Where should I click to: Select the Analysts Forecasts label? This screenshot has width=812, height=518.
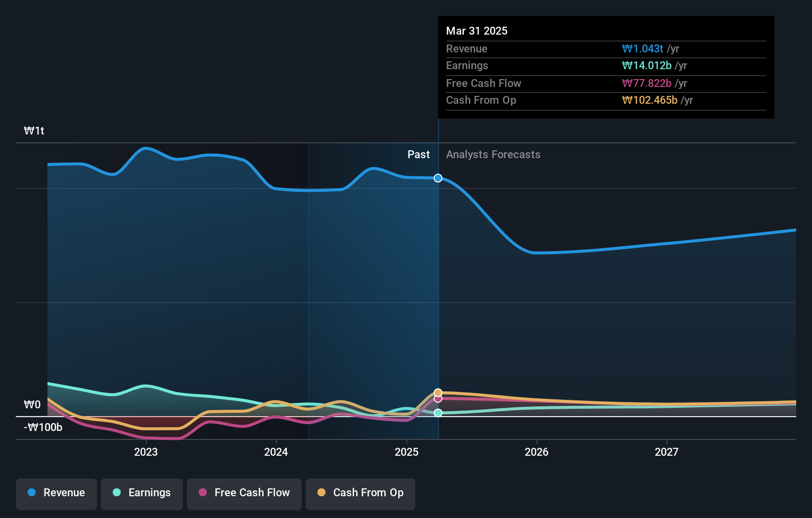[x=493, y=154]
